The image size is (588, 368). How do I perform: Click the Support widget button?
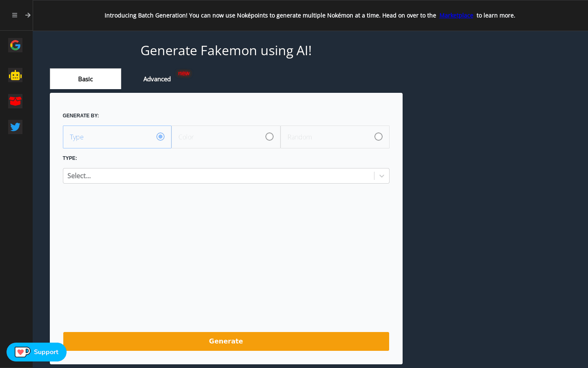(x=36, y=352)
